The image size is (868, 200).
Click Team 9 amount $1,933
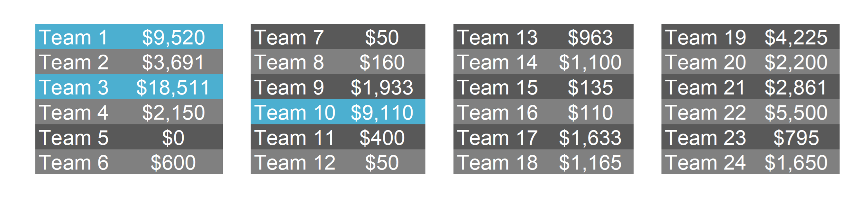(382, 87)
